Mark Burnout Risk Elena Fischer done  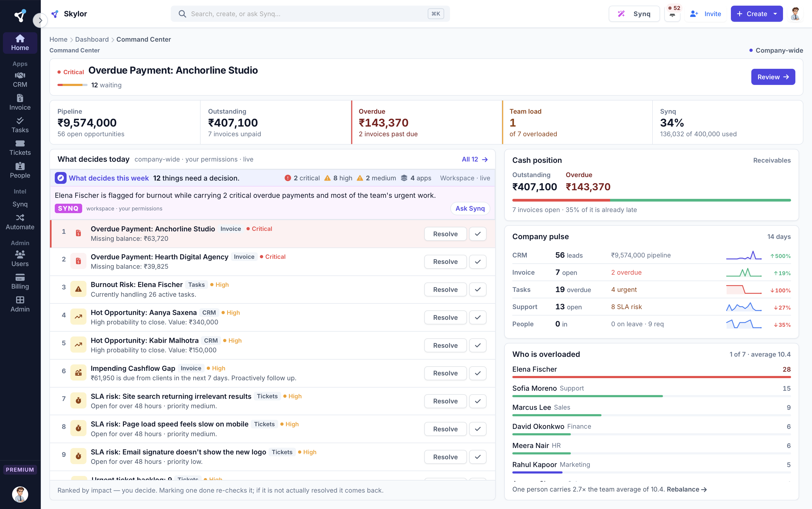478,289
